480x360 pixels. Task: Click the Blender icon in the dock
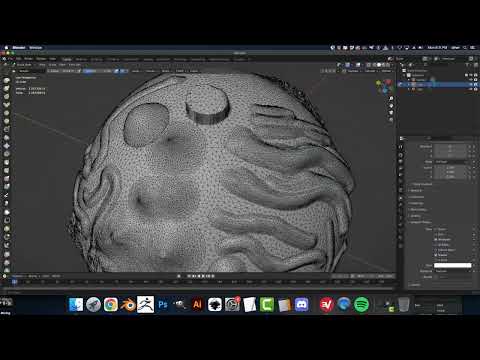tap(128, 305)
